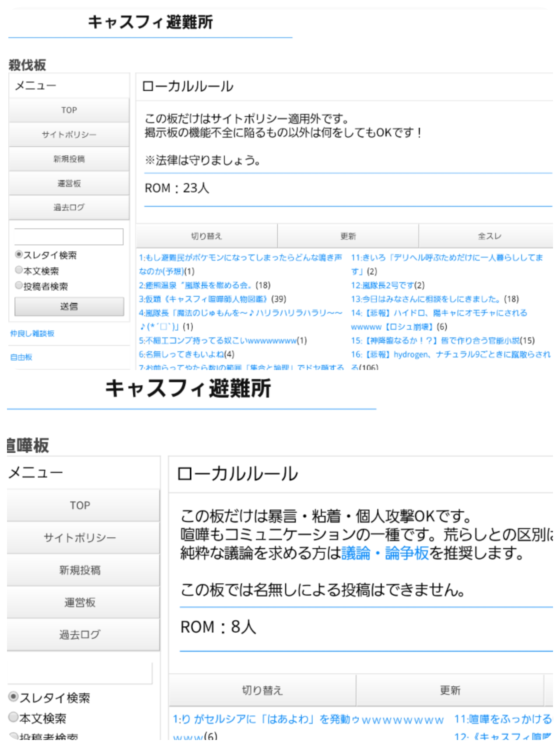Open the 仲良し雑談板 link
This screenshot has height=747, width=560.
tap(32, 333)
